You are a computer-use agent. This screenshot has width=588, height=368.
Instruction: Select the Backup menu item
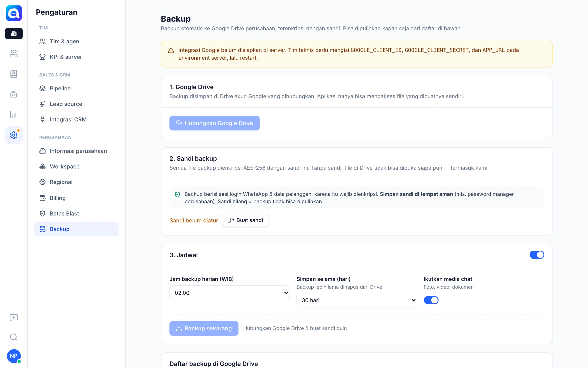77,229
